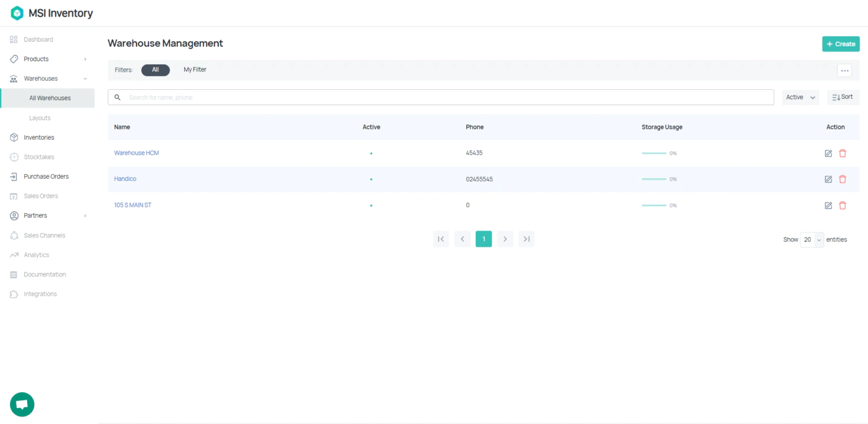This screenshot has height=424, width=868.
Task: Select the All filter pill
Action: (155, 70)
